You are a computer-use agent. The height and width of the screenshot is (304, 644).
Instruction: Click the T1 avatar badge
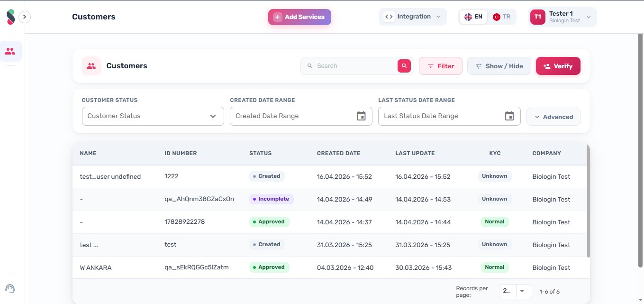(x=538, y=17)
